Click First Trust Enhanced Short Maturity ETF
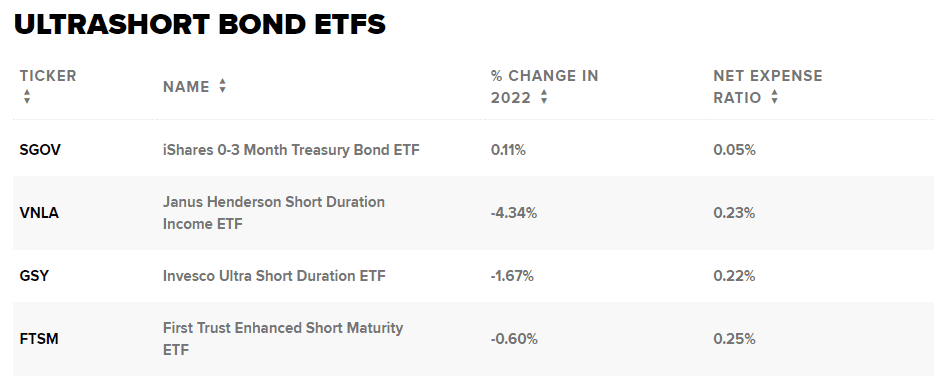934x378 pixels. (x=283, y=339)
